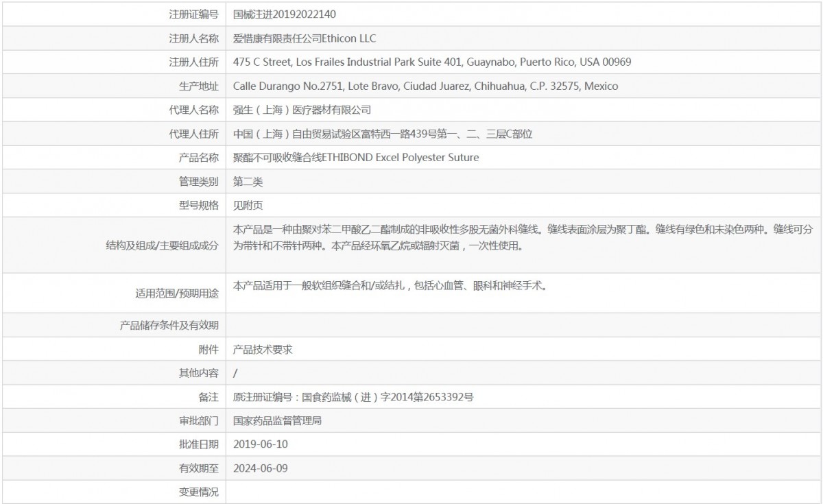Click the 产品名称 label
This screenshot has height=504, width=823.
click(x=199, y=158)
